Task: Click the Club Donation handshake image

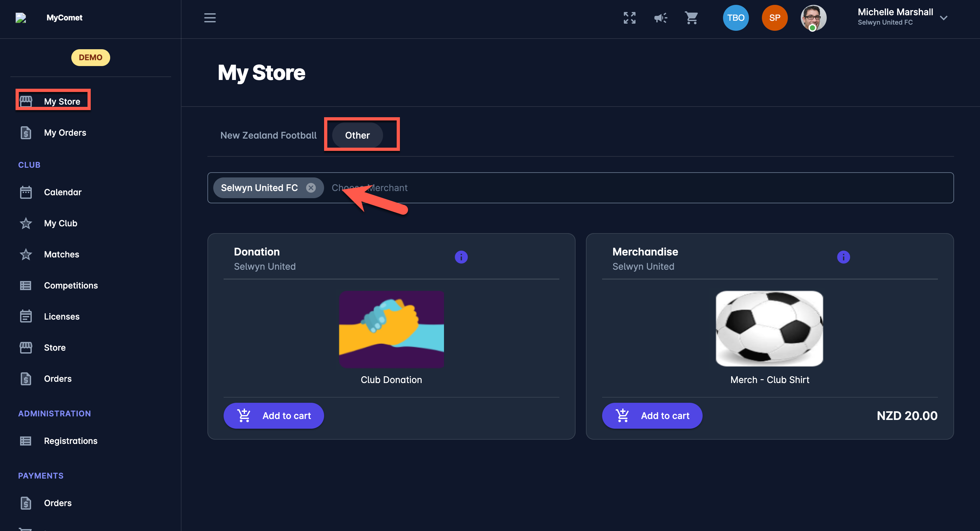Action: pos(391,329)
